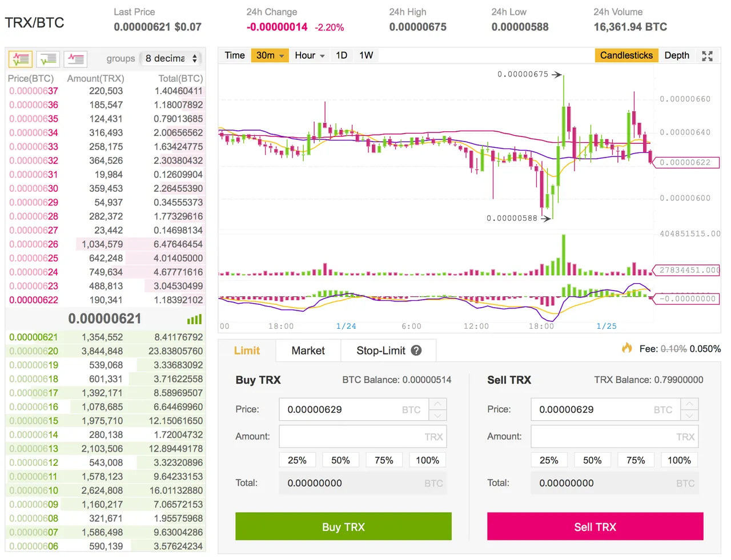Switch to the Limit order tab
This screenshot has width=731, height=560.
coord(247,350)
